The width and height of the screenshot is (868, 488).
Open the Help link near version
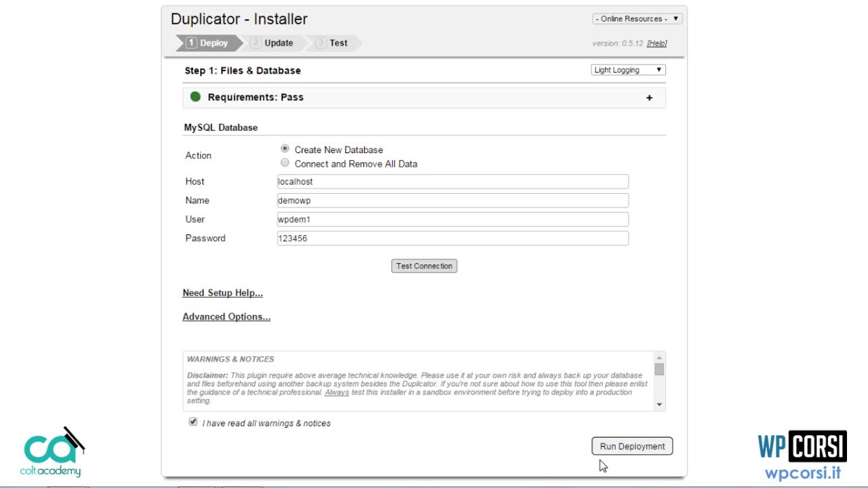(656, 43)
